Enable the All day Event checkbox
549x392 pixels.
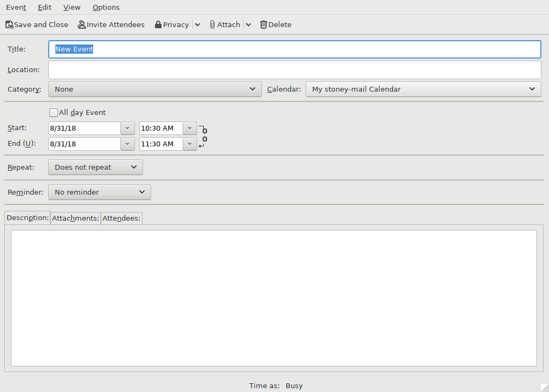[53, 113]
